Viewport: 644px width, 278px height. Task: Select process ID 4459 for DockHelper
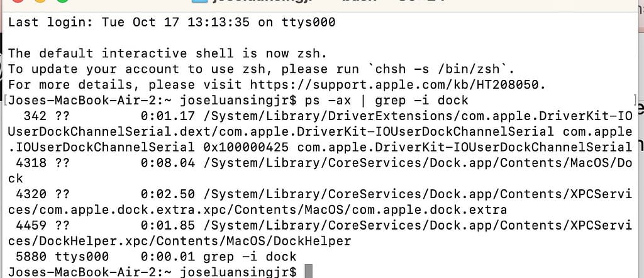pos(30,225)
